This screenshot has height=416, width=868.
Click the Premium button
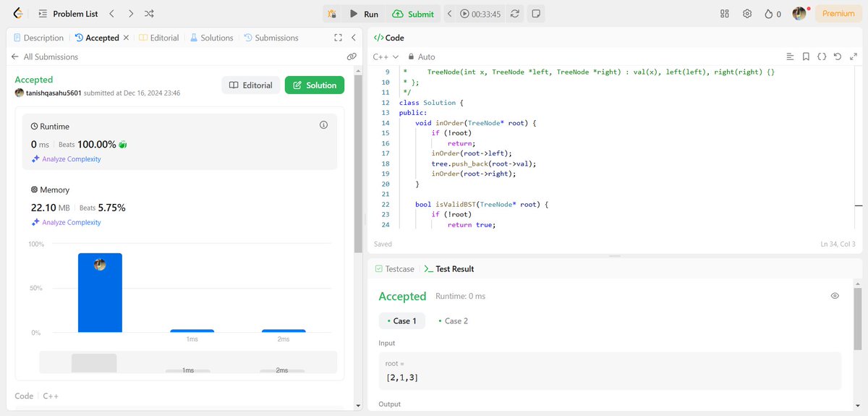click(x=838, y=14)
